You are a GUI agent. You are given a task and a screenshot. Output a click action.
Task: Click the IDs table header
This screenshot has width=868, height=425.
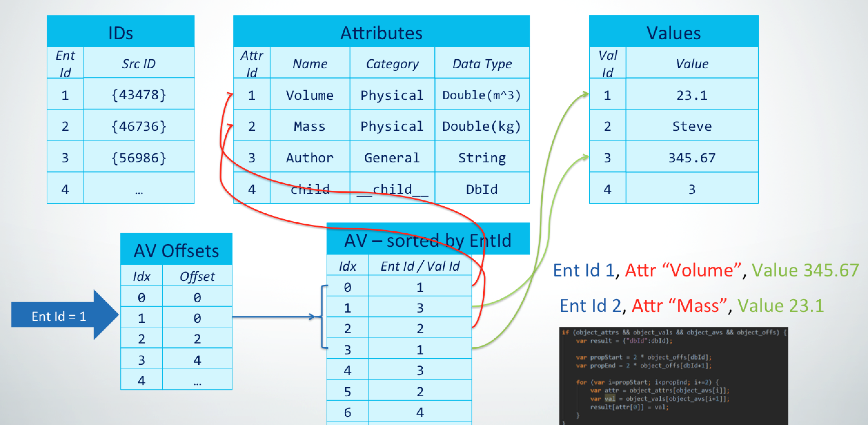(121, 32)
